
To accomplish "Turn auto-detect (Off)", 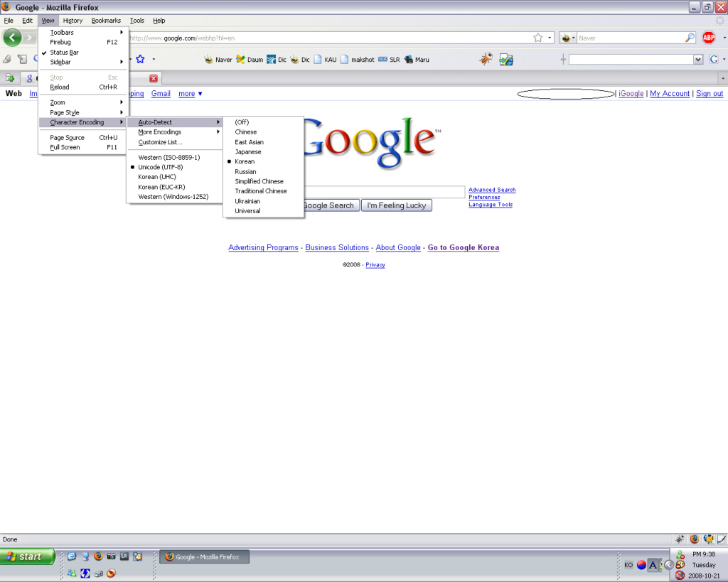I will 263,122.
